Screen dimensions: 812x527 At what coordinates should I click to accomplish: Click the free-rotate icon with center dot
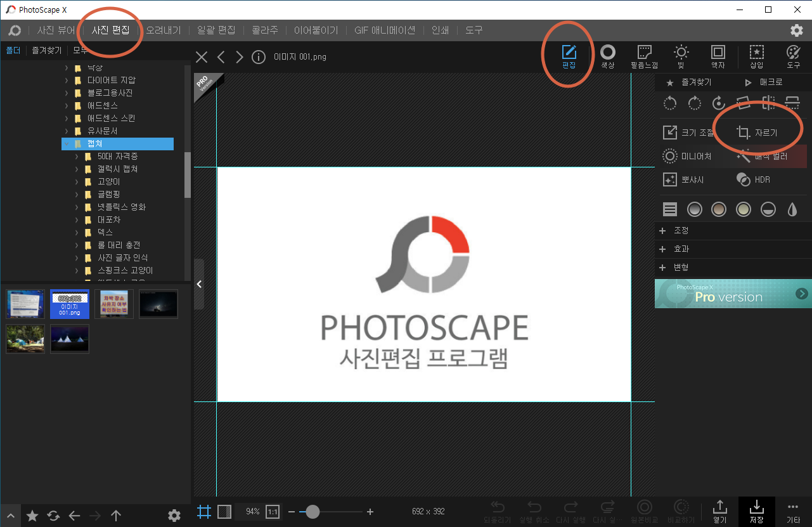(719, 103)
